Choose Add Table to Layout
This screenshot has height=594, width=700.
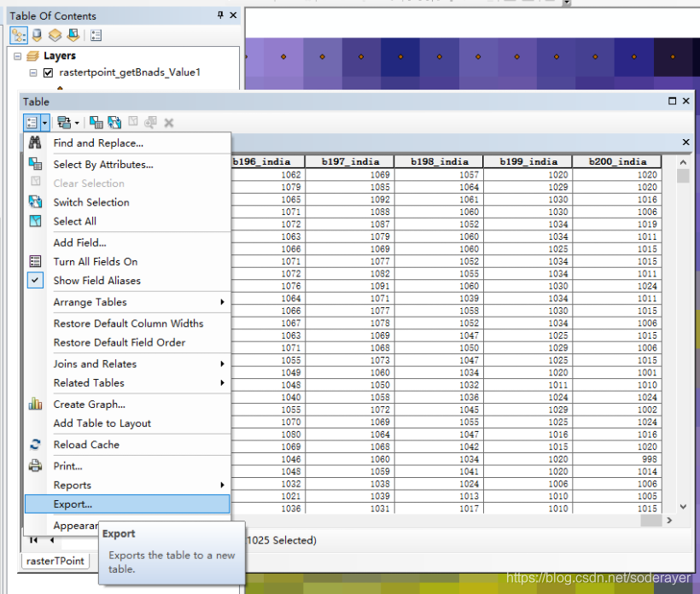pos(128,423)
